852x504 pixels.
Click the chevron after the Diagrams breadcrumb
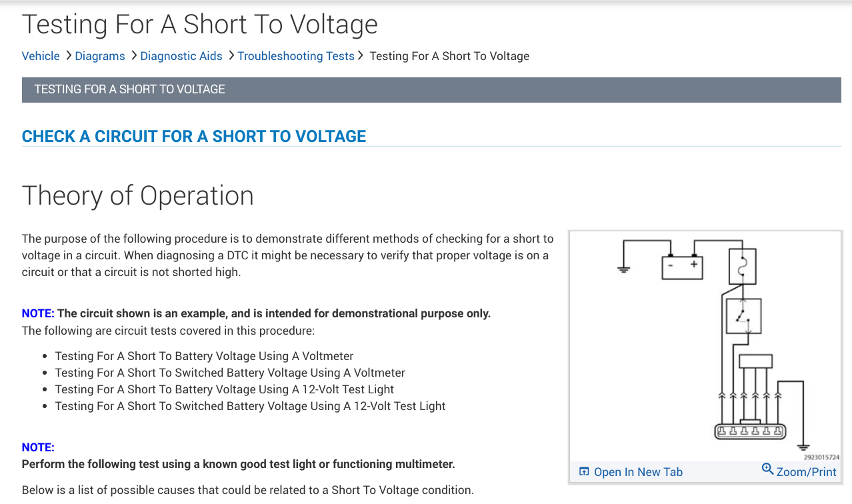[133, 55]
